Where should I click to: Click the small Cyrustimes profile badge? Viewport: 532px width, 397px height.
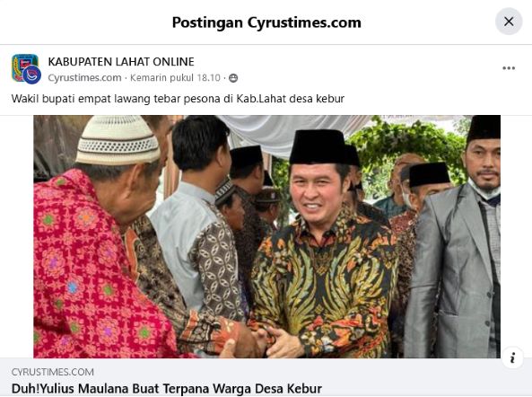(x=32, y=75)
